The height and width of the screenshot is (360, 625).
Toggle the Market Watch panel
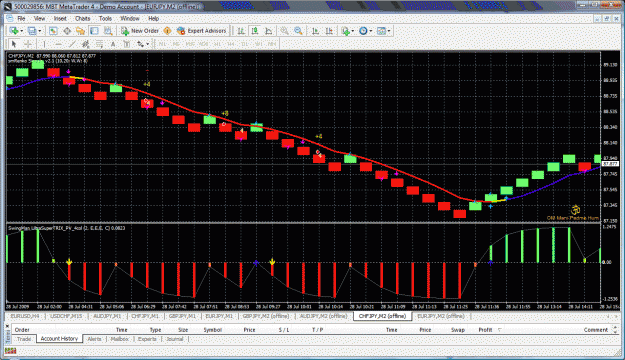(53, 31)
